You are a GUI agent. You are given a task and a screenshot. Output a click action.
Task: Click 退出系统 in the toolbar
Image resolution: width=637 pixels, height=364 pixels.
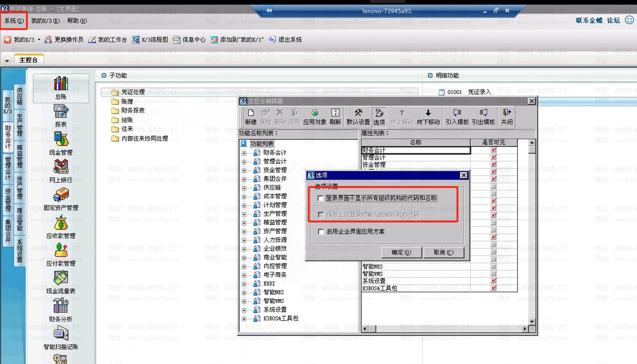285,39
